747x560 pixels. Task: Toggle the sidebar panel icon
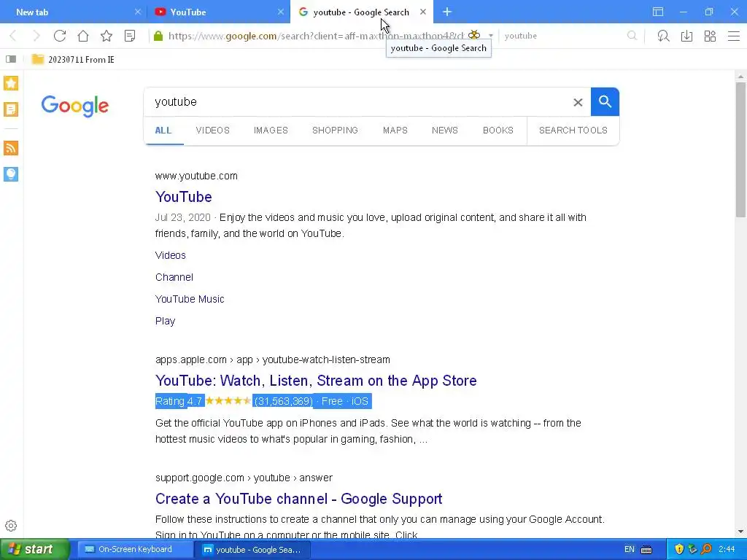pos(11,59)
